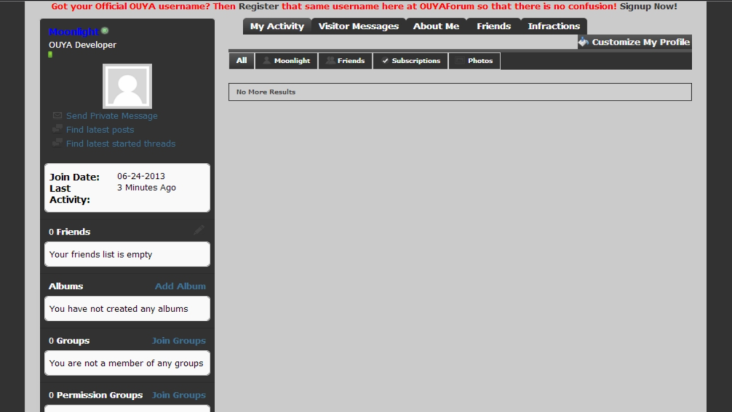Switch to the Friends profile tab

493,26
